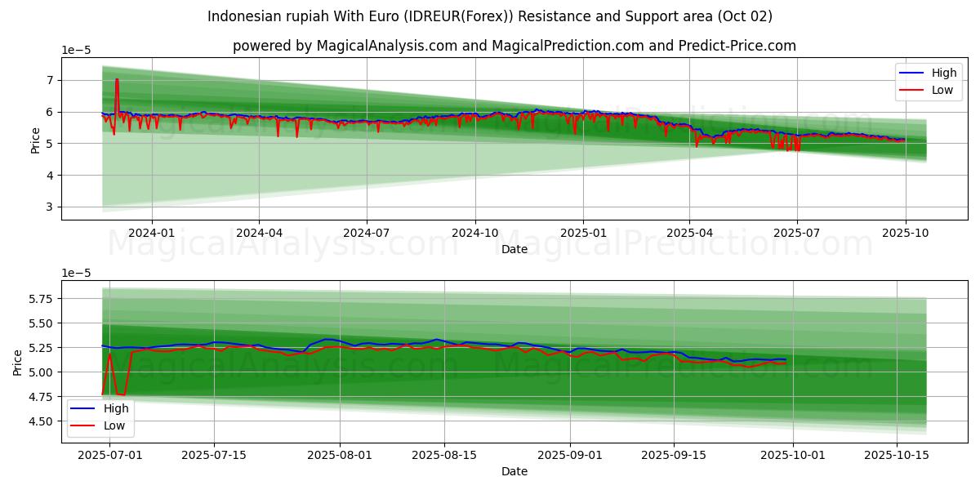Click the 'Date' x-axis label under the top chart
The height and width of the screenshot is (490, 980).
coord(514,249)
